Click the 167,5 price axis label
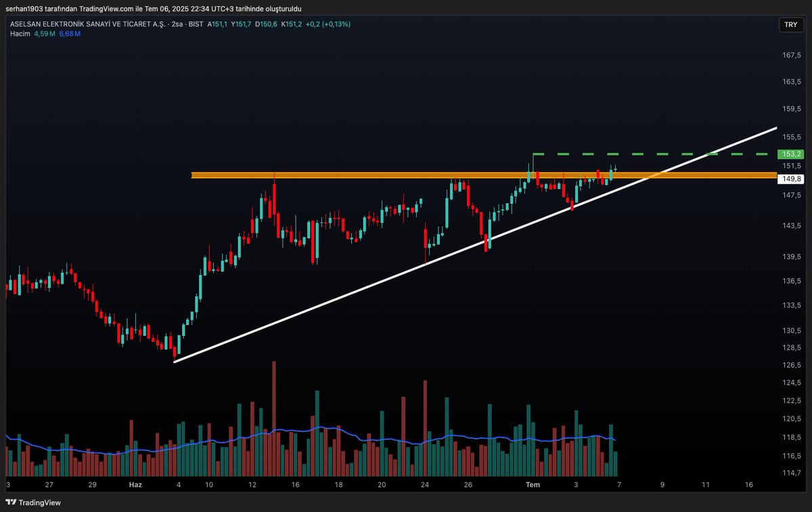This screenshot has width=812, height=512. click(x=791, y=56)
